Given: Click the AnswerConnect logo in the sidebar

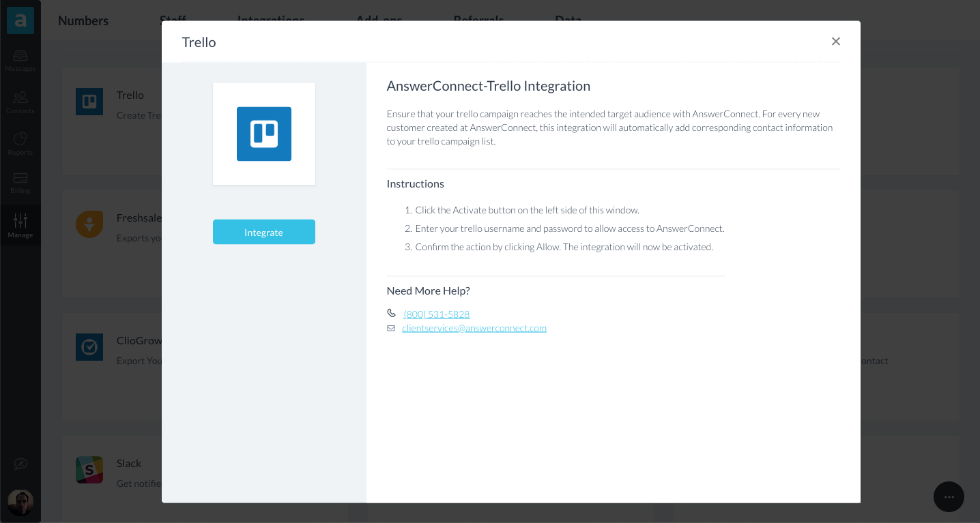Looking at the screenshot, I should 20,20.
